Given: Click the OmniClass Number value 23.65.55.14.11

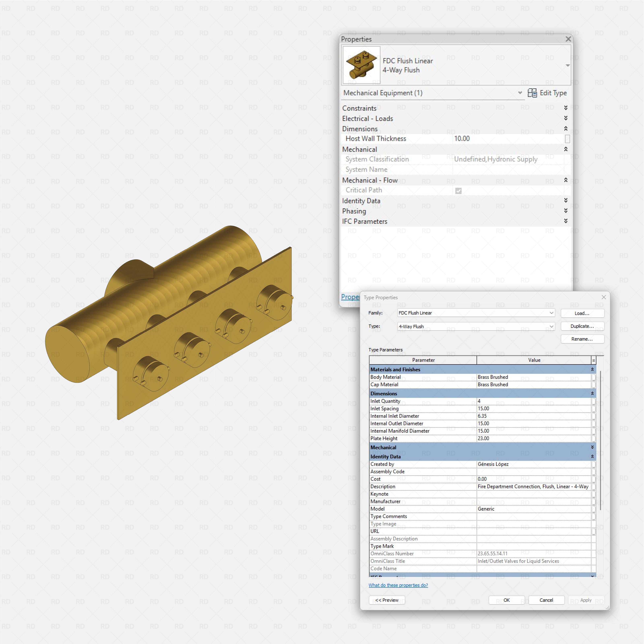Looking at the screenshot, I should click(x=534, y=553).
